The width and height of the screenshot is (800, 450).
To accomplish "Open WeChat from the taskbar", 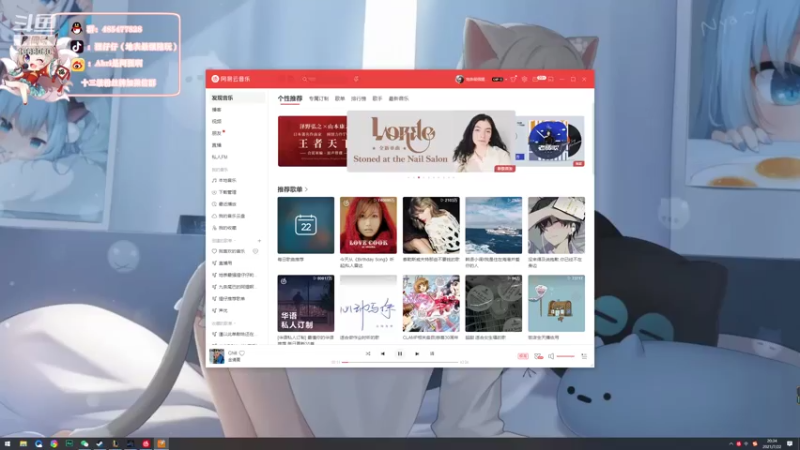I will (84, 444).
